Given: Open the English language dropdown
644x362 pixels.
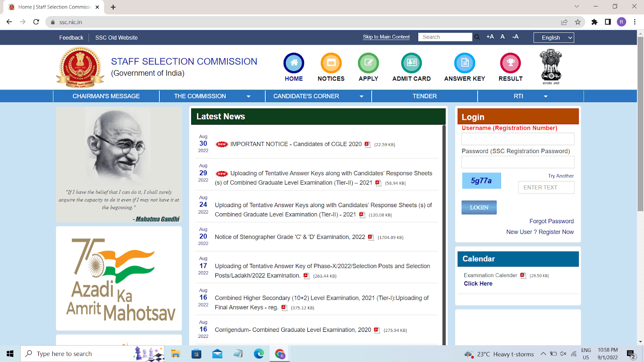Looking at the screenshot, I should [x=553, y=37].
